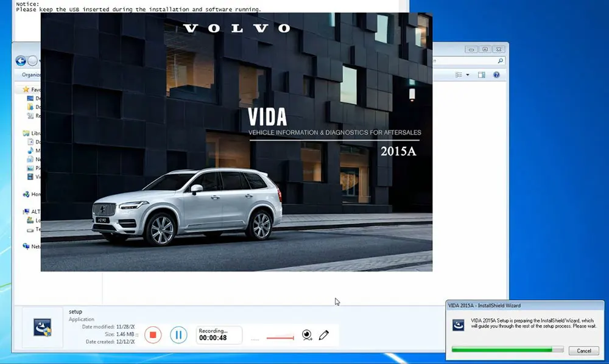Show the Explorer preview pane
Viewport: 609px width, 364px height.
(x=482, y=74)
